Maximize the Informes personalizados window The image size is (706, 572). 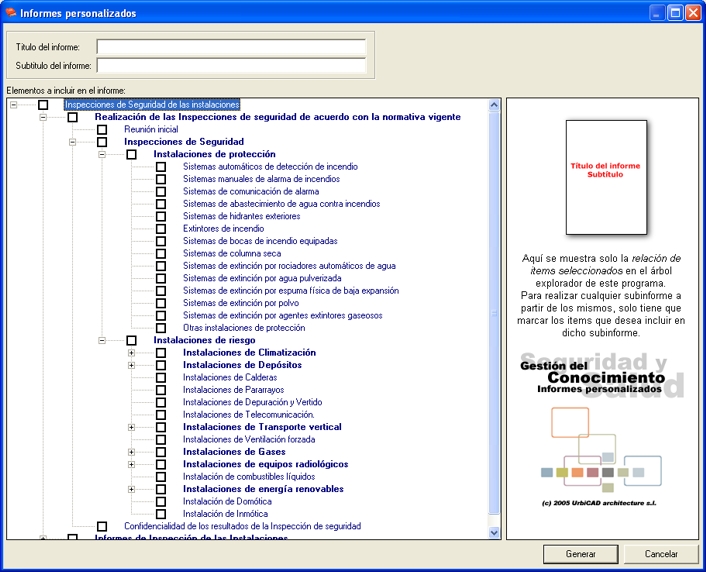[x=675, y=13]
